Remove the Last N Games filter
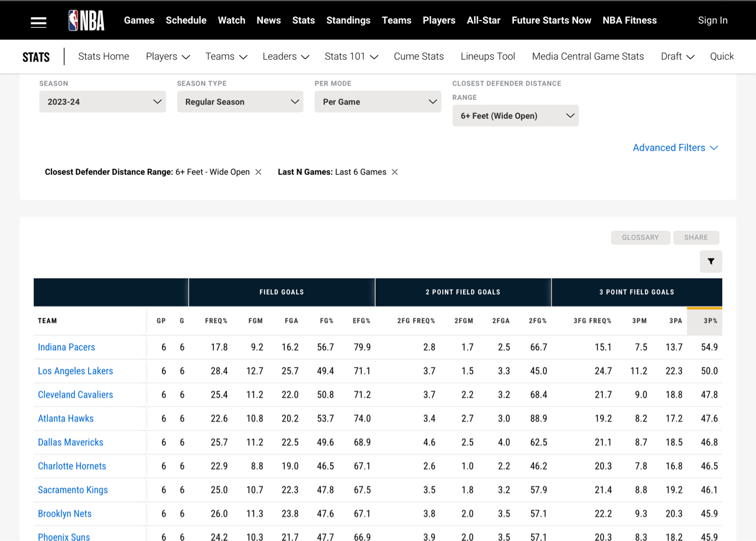Viewport: 756px width, 541px height. (x=395, y=172)
